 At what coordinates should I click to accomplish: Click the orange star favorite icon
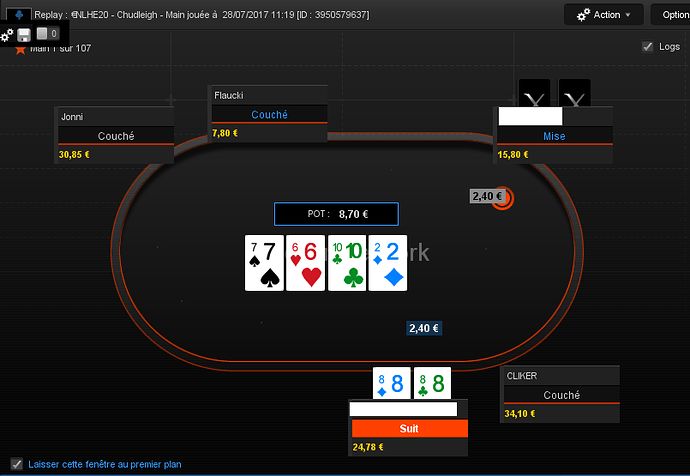(x=20, y=49)
